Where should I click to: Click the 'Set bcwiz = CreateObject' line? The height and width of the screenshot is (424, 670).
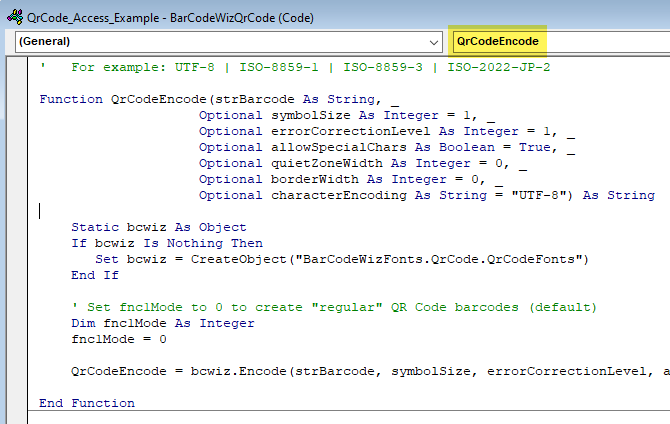coord(342,259)
